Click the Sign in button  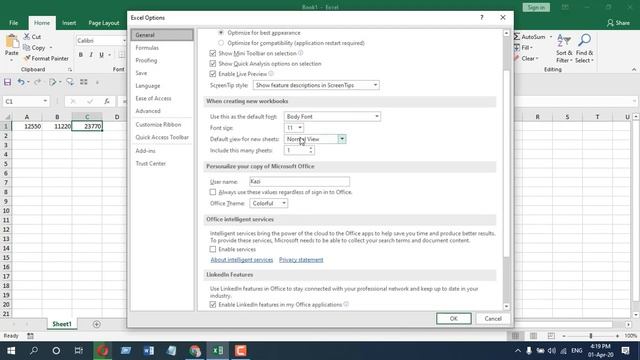[536, 7]
